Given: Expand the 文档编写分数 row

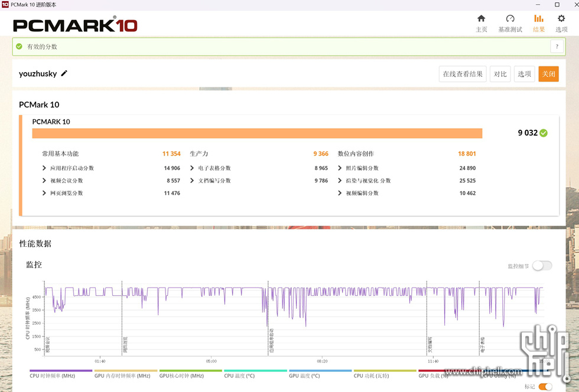Looking at the screenshot, I should (192, 181).
